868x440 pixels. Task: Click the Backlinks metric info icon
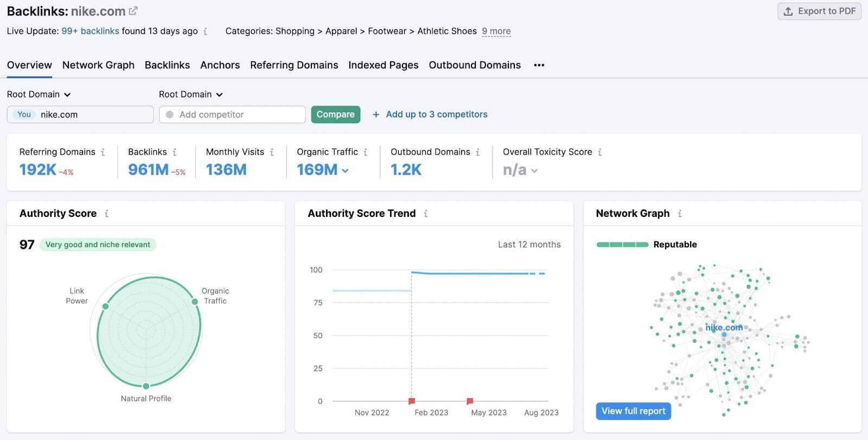pyautogui.click(x=174, y=152)
